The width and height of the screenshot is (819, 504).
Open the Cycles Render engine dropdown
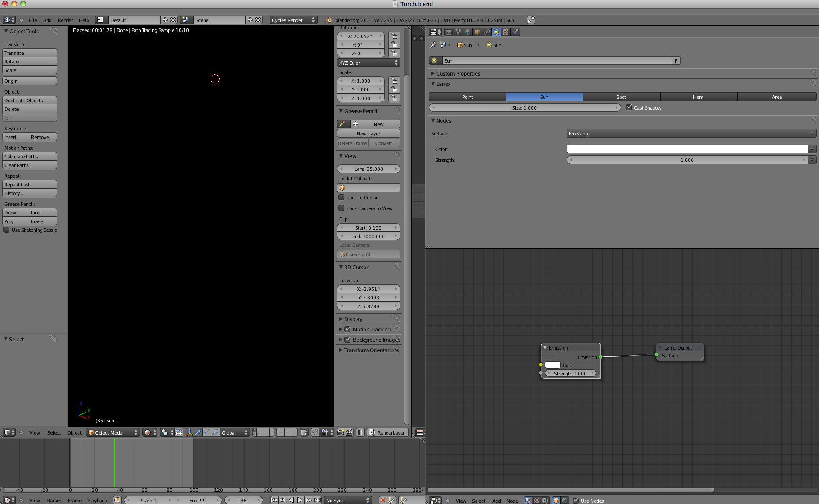click(293, 20)
